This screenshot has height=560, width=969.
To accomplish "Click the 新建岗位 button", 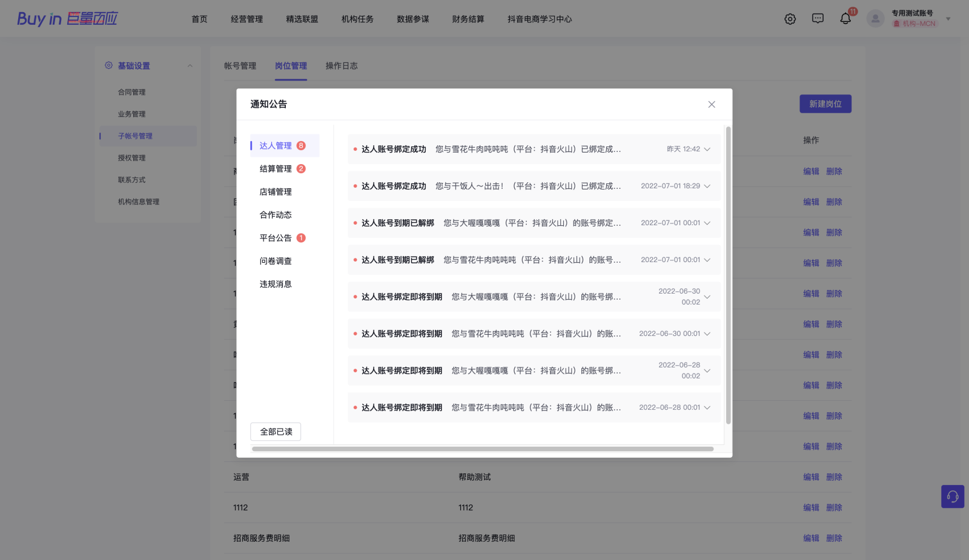I will [825, 104].
